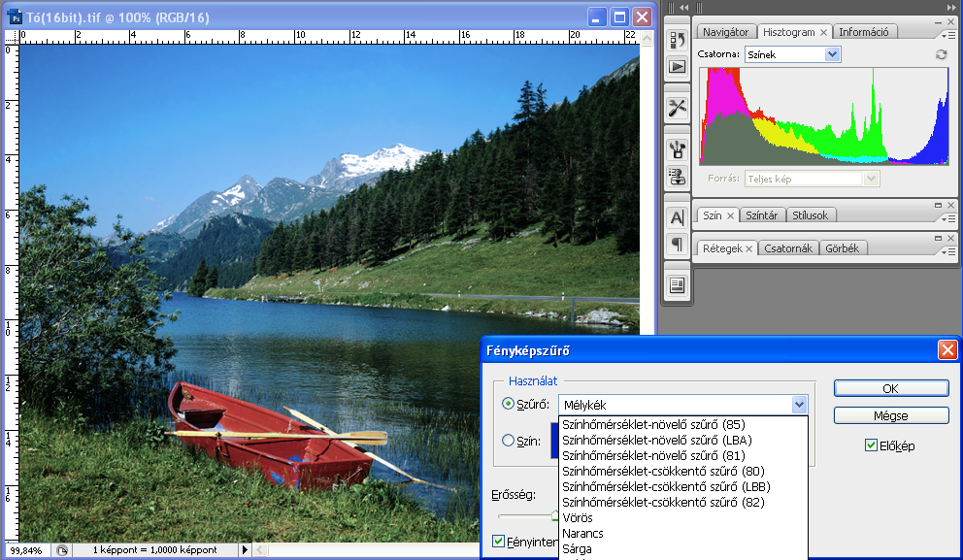Close the Navigátor/Hisztogram panel group
The height and width of the screenshot is (560, 963).
(950, 22)
